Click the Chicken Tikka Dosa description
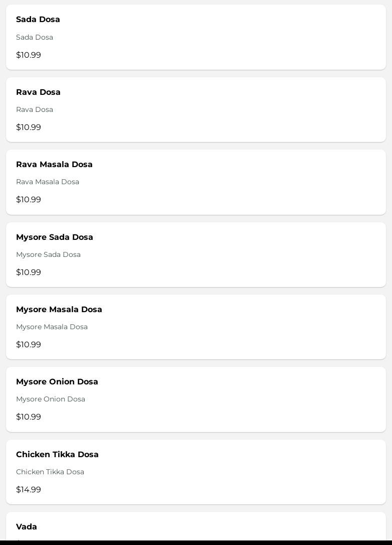Image resolution: width=392 pixels, height=545 pixels. 50,472
